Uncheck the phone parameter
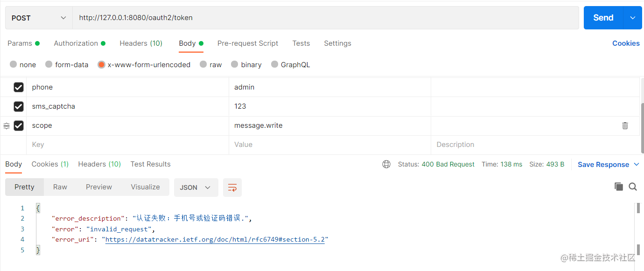This screenshot has width=644, height=271. point(18,87)
